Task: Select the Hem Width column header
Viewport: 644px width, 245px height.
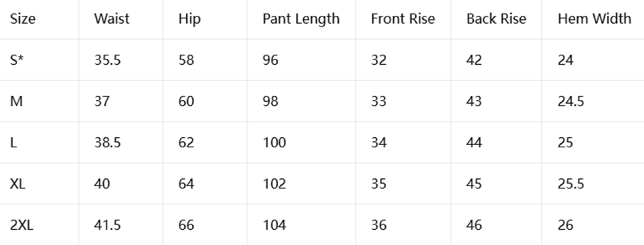Action: [595, 18]
